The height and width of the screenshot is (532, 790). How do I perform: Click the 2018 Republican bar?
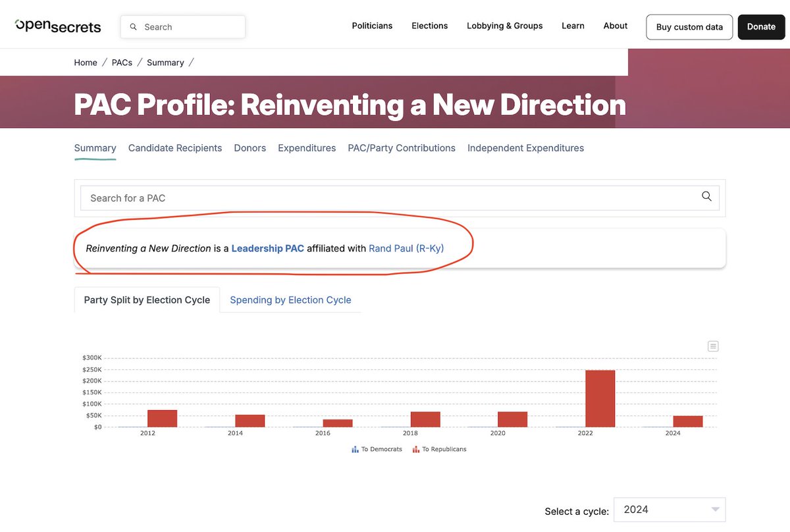425,419
